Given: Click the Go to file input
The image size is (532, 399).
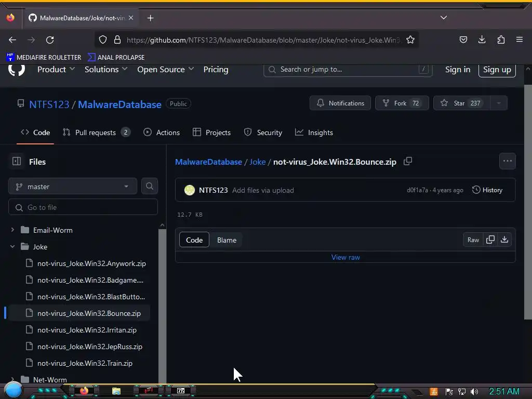Looking at the screenshot, I should pos(83,207).
